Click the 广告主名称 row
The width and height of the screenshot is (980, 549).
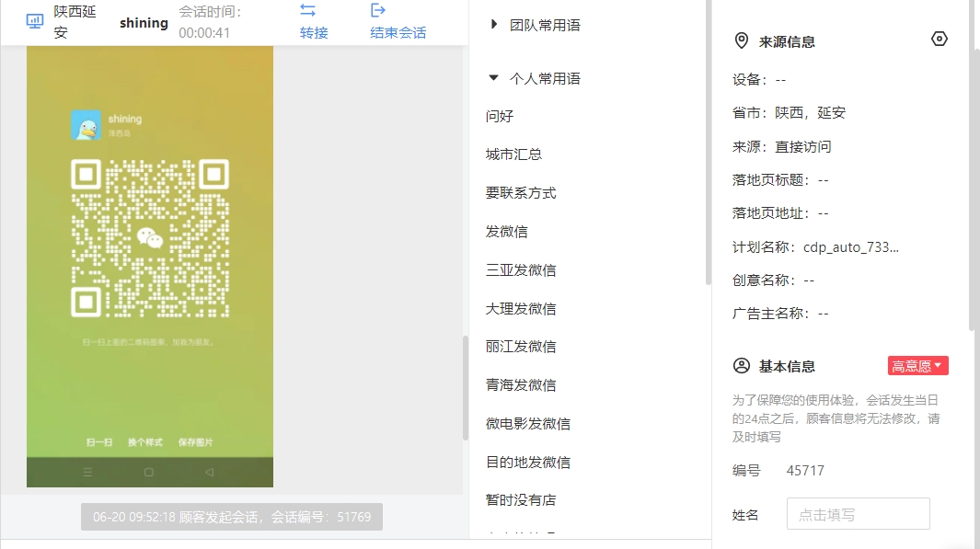(780, 314)
